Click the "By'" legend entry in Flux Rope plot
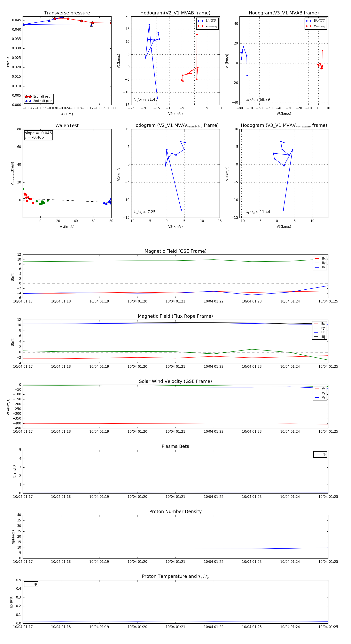Viewport: 351px width, 644px height. tap(320, 328)
